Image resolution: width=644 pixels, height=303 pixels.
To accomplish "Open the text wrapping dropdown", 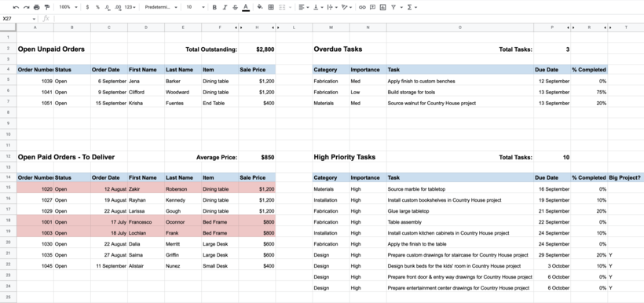I will tap(332, 7).
